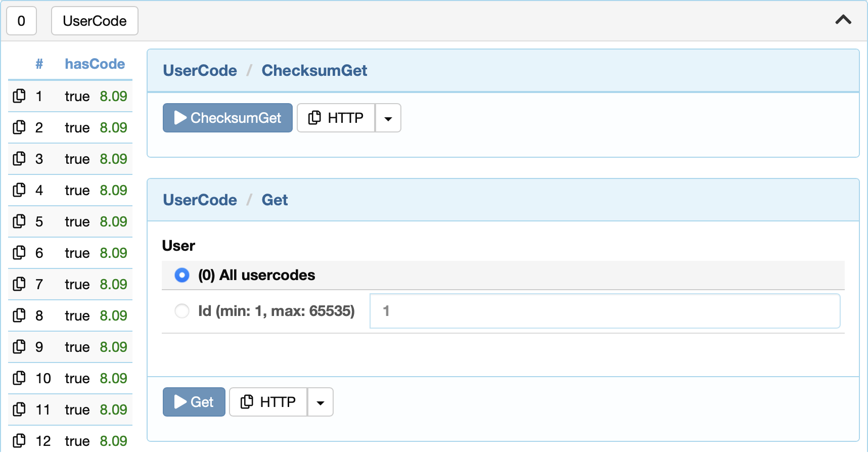Select the Id radio option
Viewport: 868px width, 455px height.
pos(182,311)
